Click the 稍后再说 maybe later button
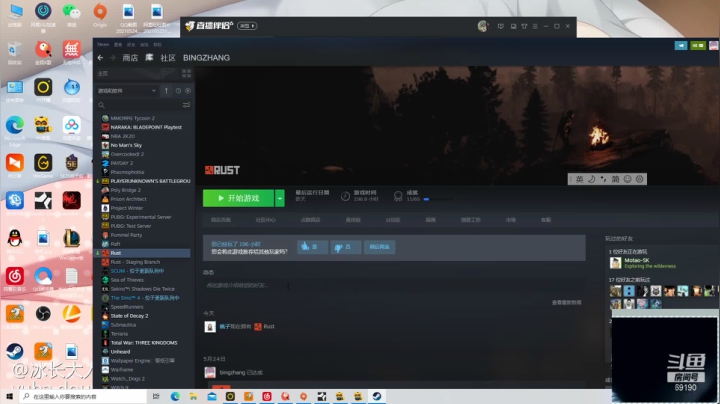This screenshot has height=404, width=720. [379, 247]
